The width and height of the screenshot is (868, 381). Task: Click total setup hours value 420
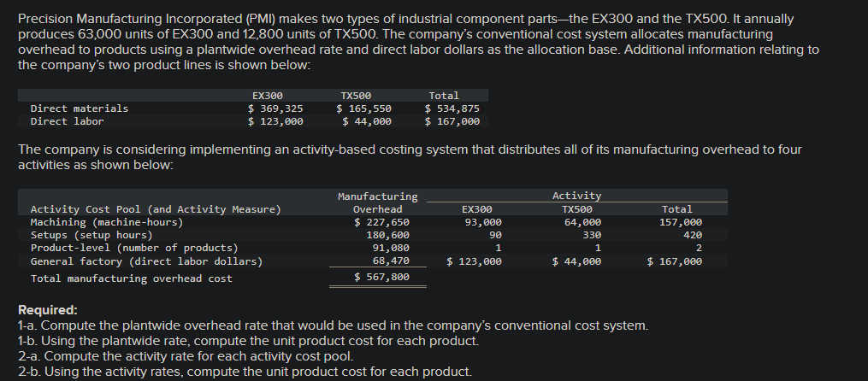click(x=693, y=235)
